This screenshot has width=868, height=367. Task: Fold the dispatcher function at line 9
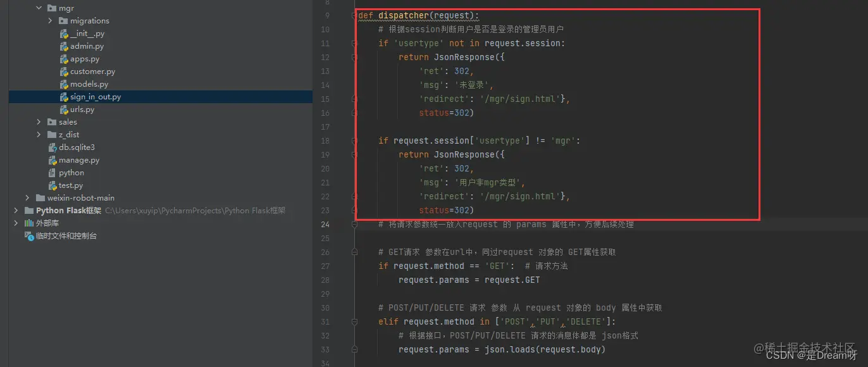[354, 16]
